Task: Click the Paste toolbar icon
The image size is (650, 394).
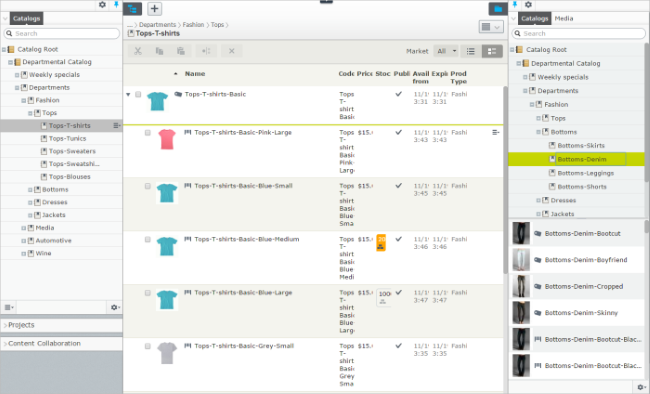Action: tap(181, 51)
